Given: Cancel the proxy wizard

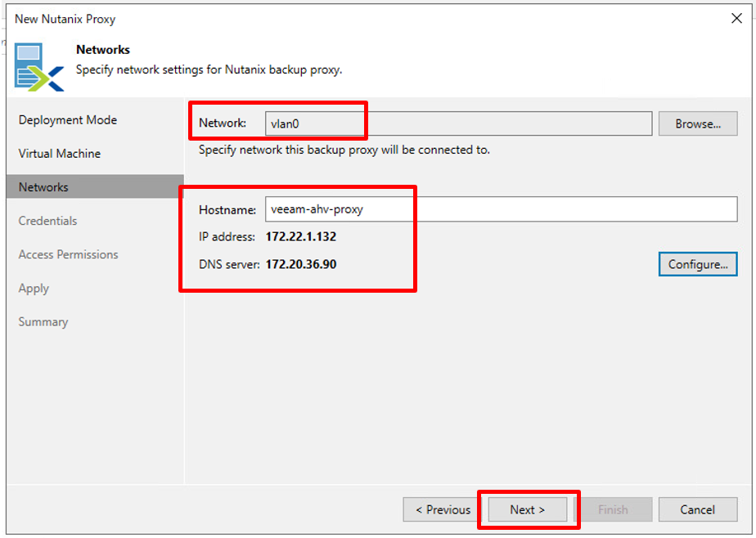Looking at the screenshot, I should tap(698, 509).
